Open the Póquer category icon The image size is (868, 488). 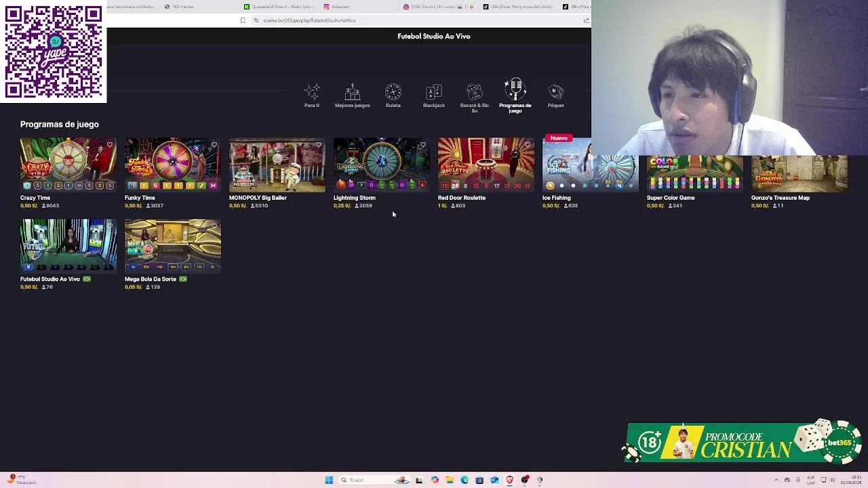556,96
